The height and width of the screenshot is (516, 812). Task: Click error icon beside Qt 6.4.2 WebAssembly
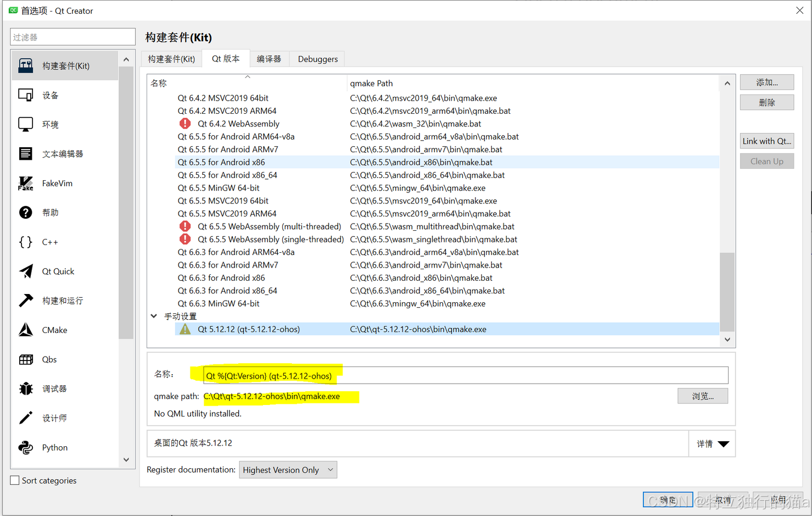point(186,124)
